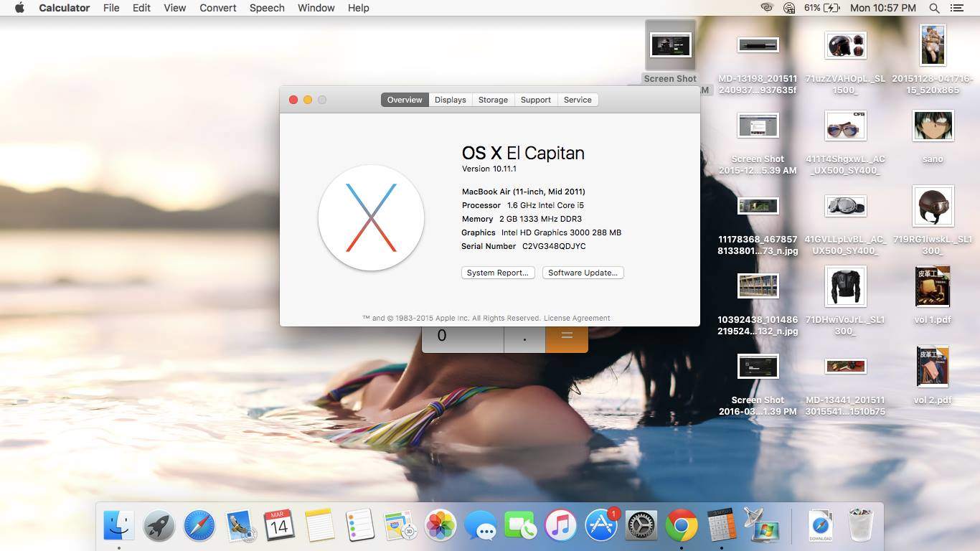Open iTunes from the Dock
Image resolution: width=980 pixels, height=551 pixels.
tap(561, 526)
